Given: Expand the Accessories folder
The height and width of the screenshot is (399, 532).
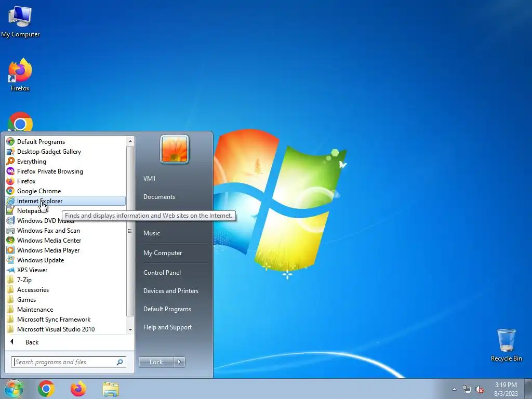Looking at the screenshot, I should 65,290.
